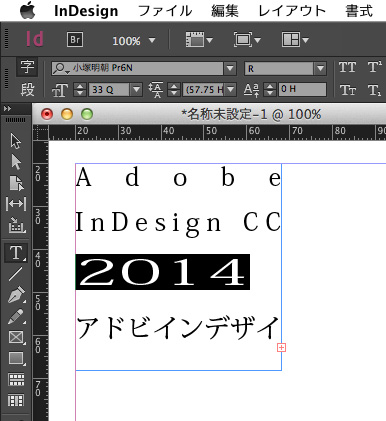Select the Horizontal Grid tool
Image resolution: width=386 pixels, height=421 pixels.
coord(16,380)
